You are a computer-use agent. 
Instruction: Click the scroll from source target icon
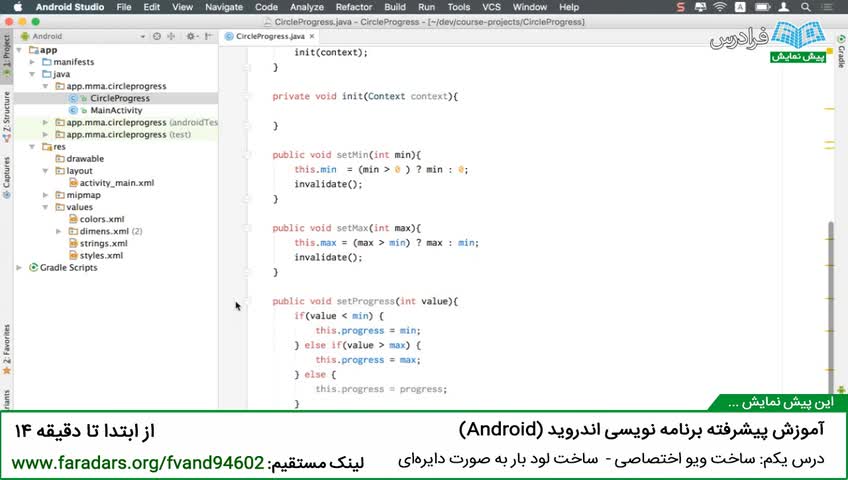tap(157, 36)
